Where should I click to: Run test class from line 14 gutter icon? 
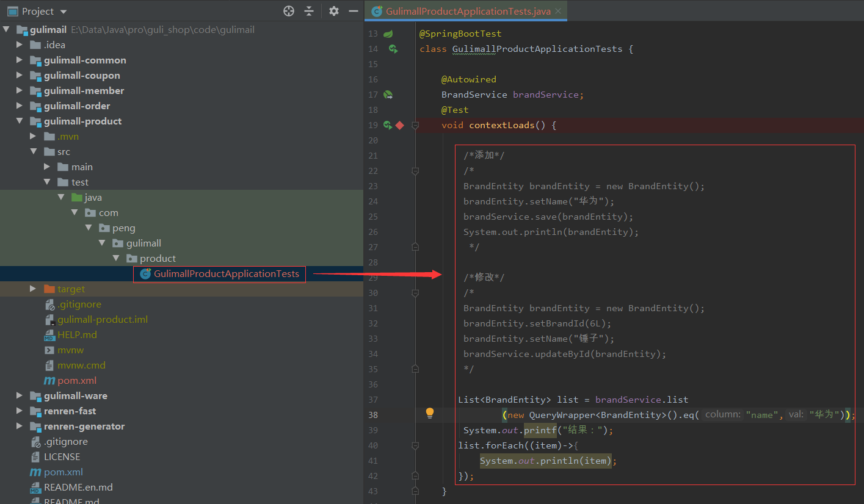click(x=393, y=49)
